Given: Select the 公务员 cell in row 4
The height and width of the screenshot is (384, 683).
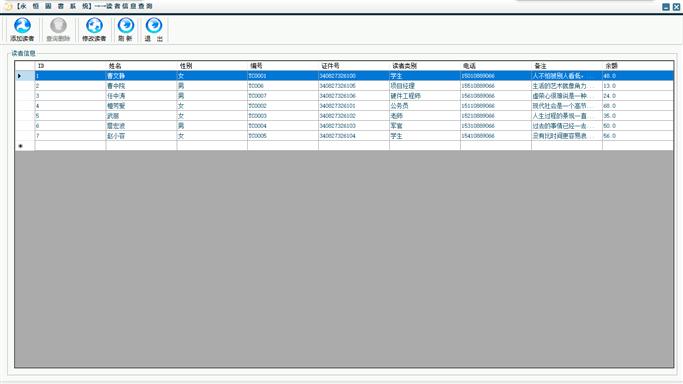Looking at the screenshot, I should [x=425, y=106].
